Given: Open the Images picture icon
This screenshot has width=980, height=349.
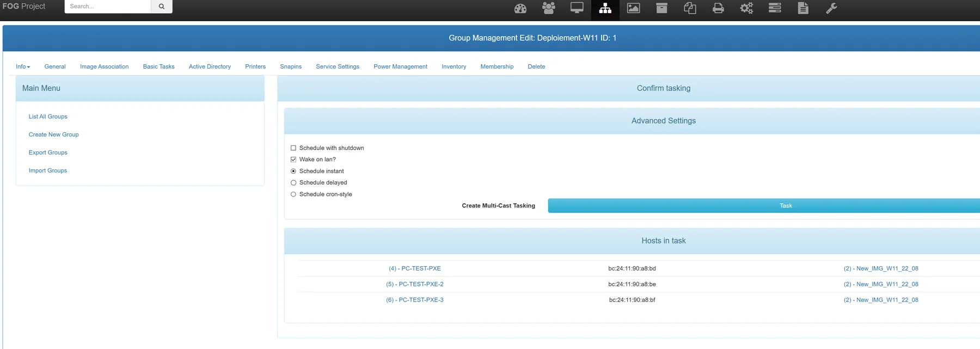Looking at the screenshot, I should point(634,8).
